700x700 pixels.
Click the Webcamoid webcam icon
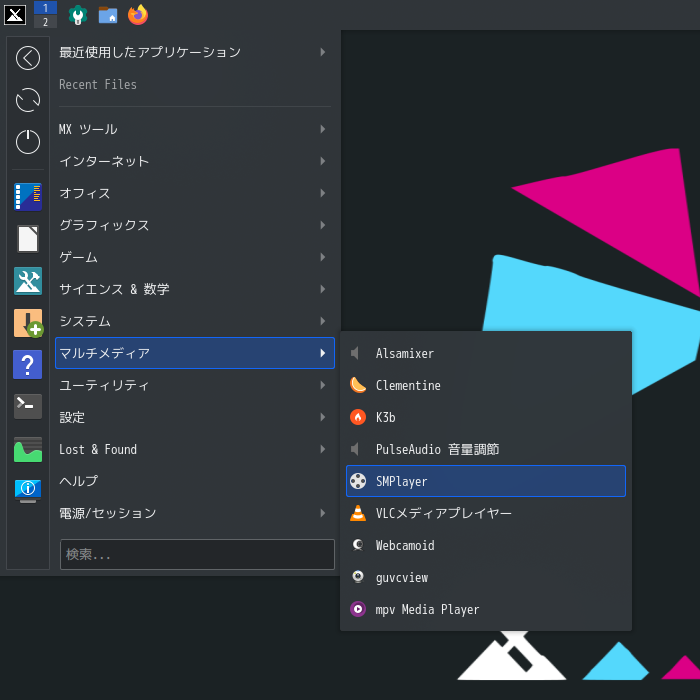tap(358, 545)
